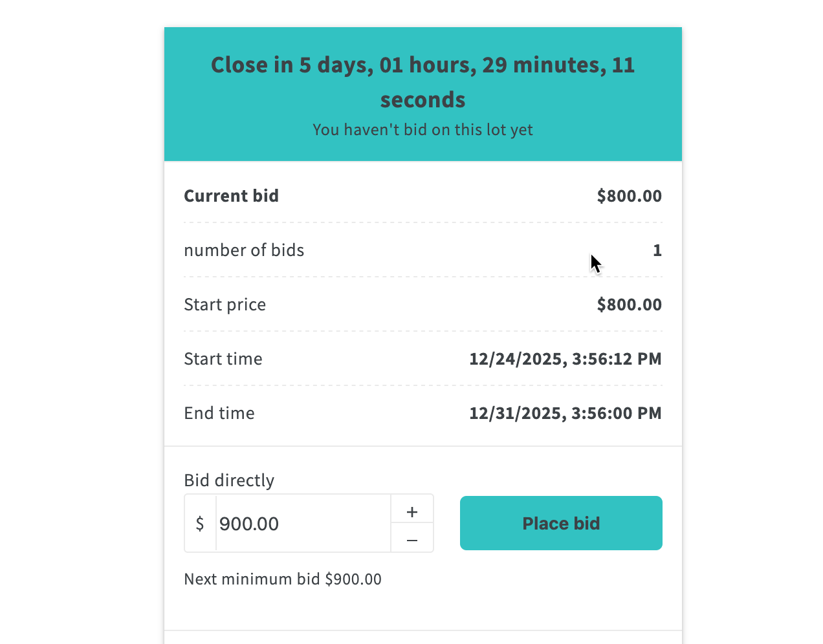Click the 12/24/2025 start time value
This screenshot has height=644, width=823.
[x=565, y=359]
